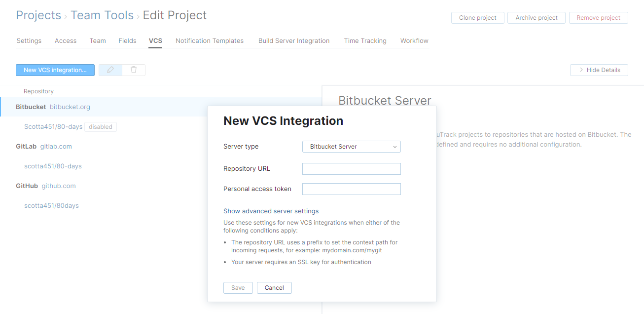This screenshot has width=644, height=314.
Task: Cancel the New VCS Integration dialog
Action: point(274,287)
